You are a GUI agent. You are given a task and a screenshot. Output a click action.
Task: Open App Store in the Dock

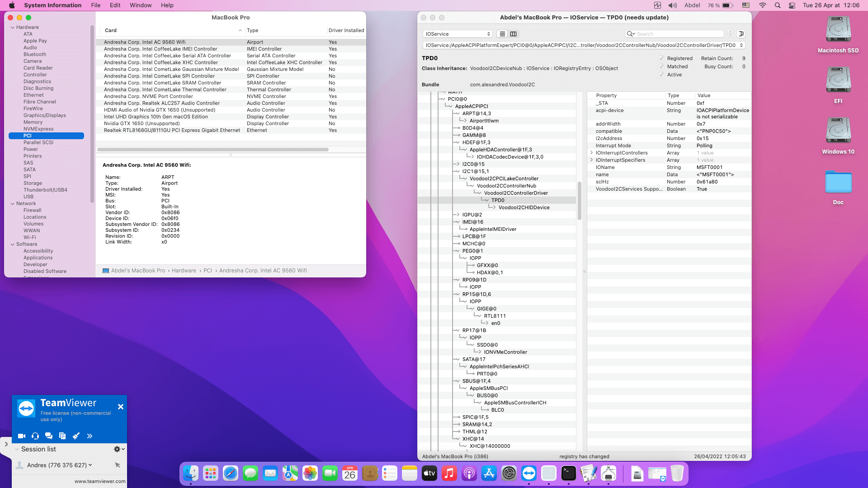[x=489, y=473]
